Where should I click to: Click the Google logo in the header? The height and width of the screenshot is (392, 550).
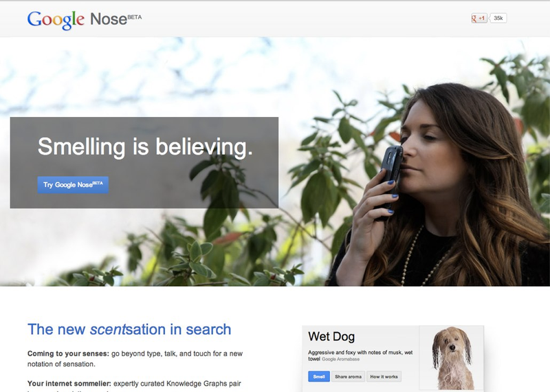click(x=56, y=20)
